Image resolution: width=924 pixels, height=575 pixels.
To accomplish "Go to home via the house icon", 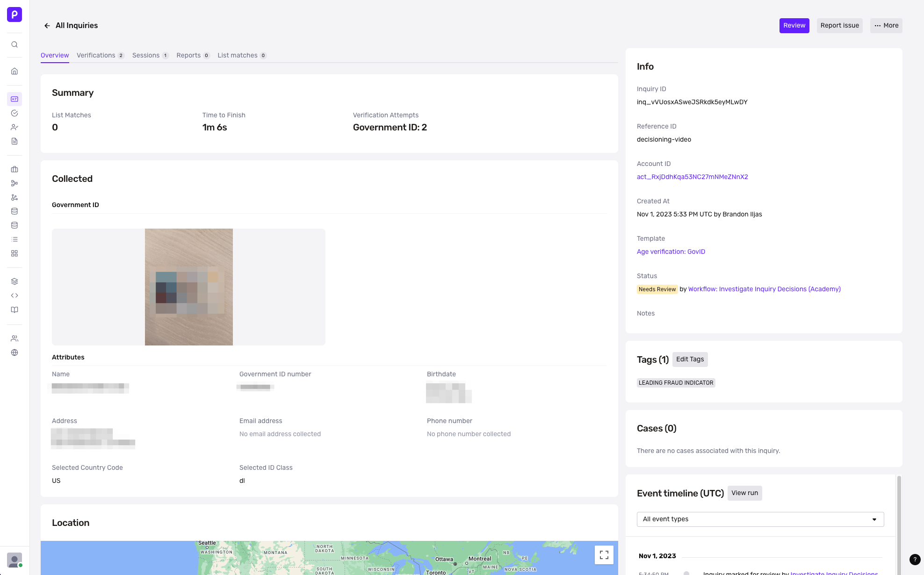I will (14, 71).
